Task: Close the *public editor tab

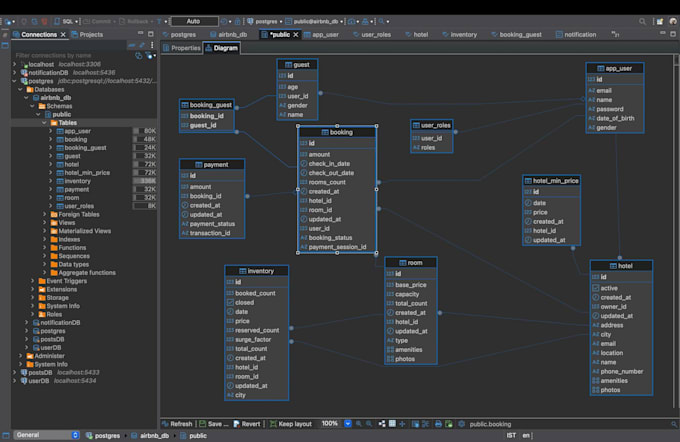Action: [296, 34]
